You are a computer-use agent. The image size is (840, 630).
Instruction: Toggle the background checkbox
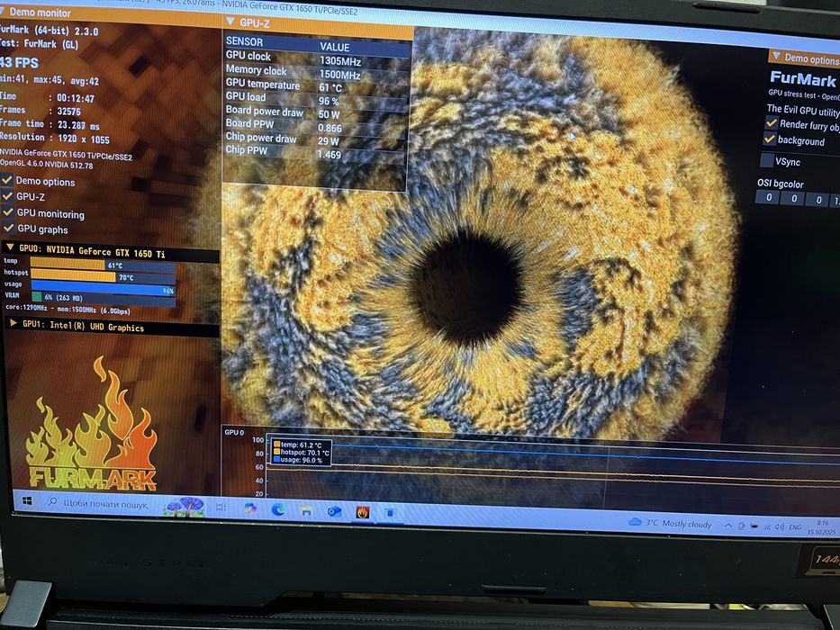click(x=769, y=139)
